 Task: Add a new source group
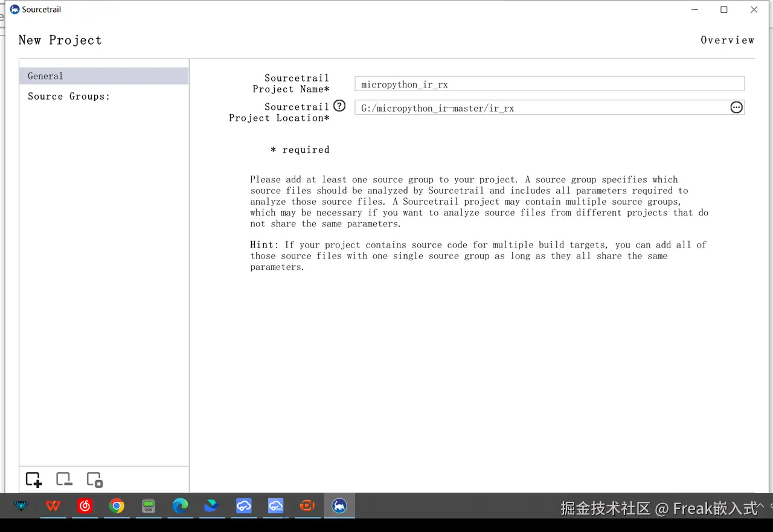click(34, 480)
